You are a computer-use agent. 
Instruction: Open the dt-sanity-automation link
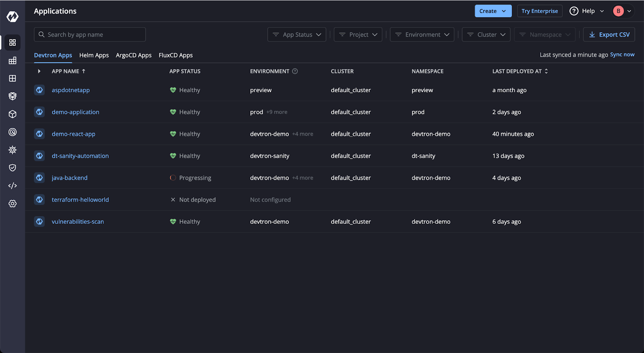click(80, 156)
